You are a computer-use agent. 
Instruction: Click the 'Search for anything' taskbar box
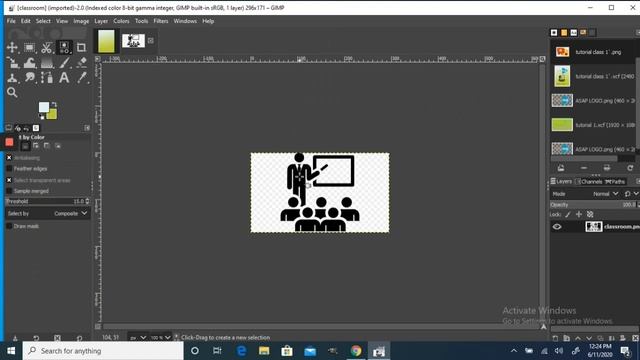pos(103,351)
